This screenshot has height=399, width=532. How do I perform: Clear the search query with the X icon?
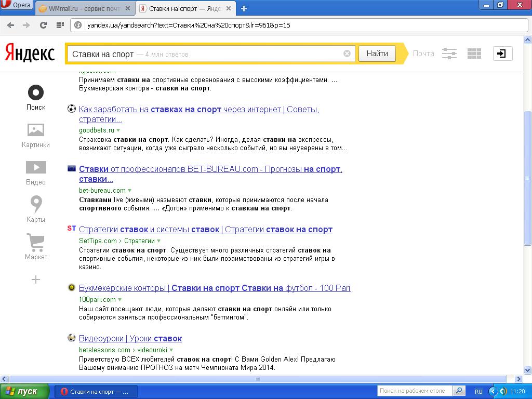point(347,54)
